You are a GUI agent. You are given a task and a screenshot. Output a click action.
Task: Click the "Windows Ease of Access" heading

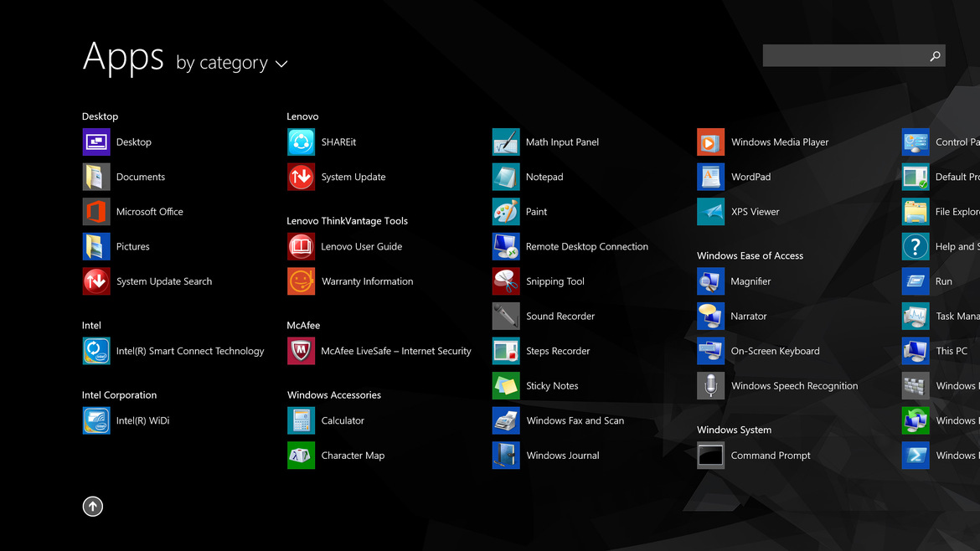[x=750, y=255]
